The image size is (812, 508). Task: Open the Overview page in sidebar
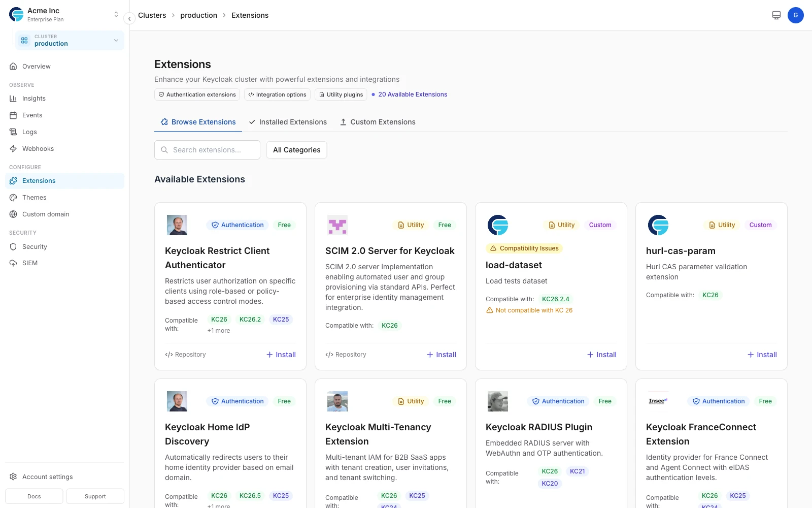64,67
